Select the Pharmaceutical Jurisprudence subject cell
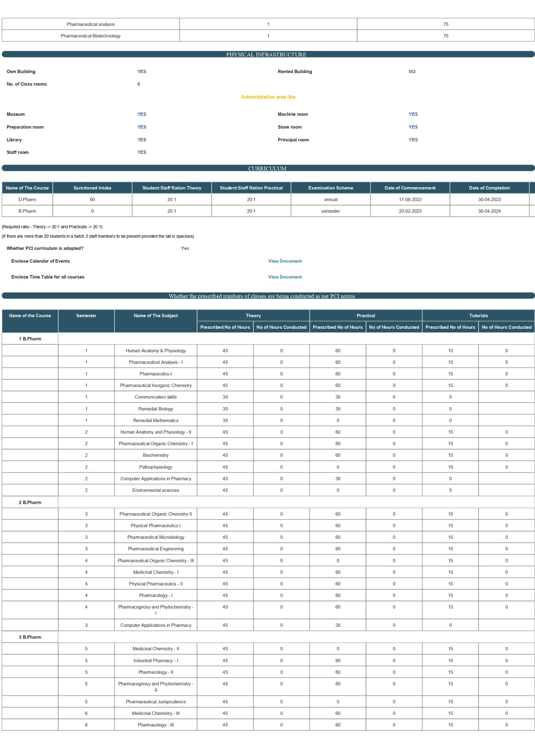535x756 pixels. tap(155, 702)
